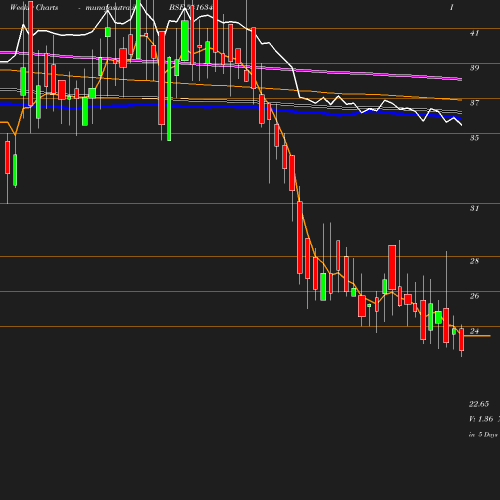500x500 pixels.
Task: Click the 22.65 closing price value
Action: 479,404
